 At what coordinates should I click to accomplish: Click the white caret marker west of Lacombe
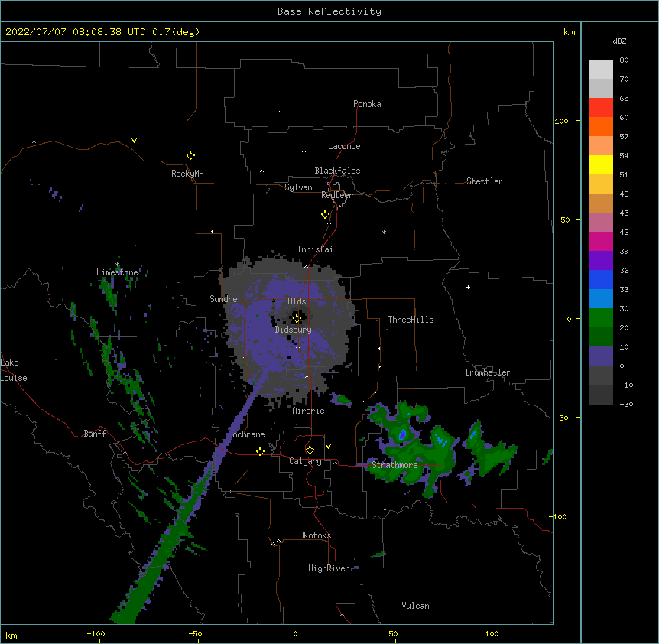click(304, 151)
